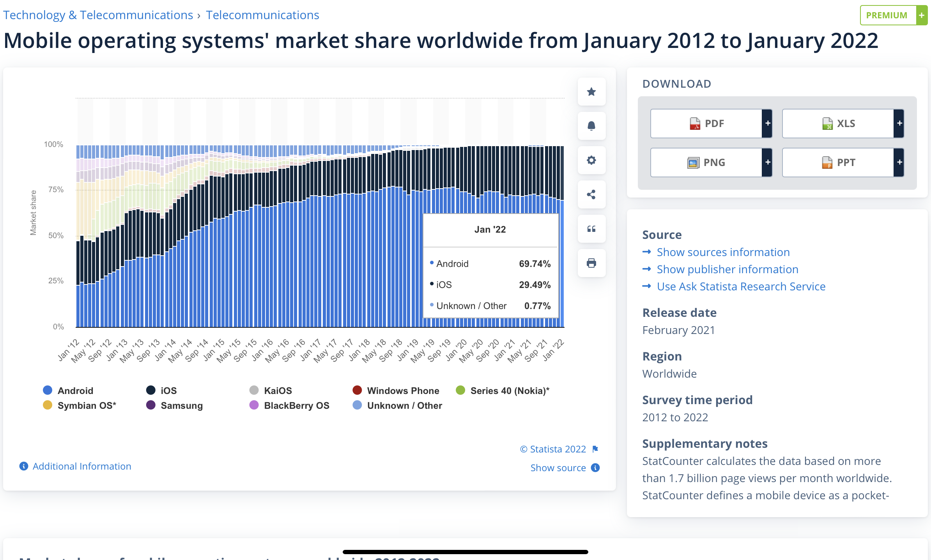Open the Telecommunications breadcrumb link
The width and height of the screenshot is (931, 560).
click(262, 15)
